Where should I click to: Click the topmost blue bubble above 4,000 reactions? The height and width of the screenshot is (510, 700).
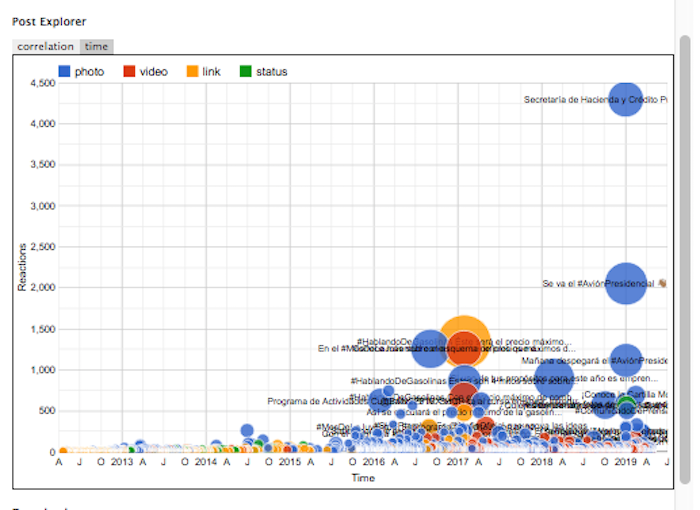pyautogui.click(x=625, y=98)
